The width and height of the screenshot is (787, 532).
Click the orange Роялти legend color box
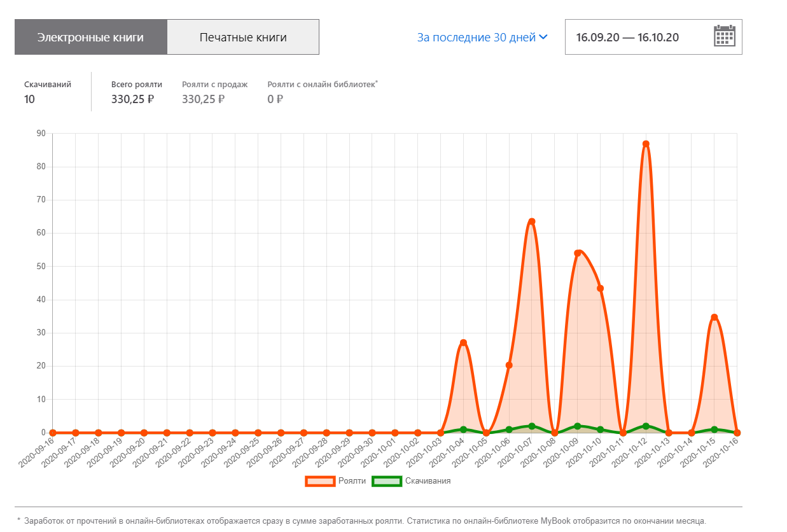click(320, 481)
